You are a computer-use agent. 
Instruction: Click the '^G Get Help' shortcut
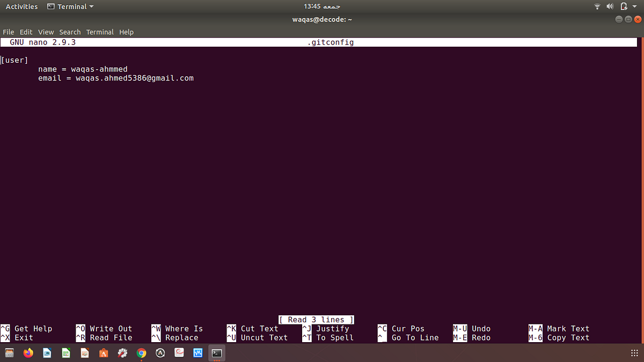[26, 329]
